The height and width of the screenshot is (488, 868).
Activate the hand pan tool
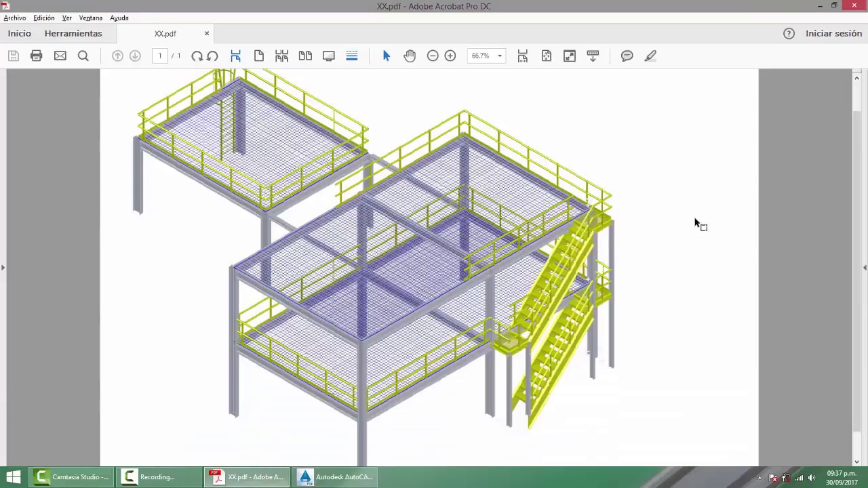tap(410, 56)
